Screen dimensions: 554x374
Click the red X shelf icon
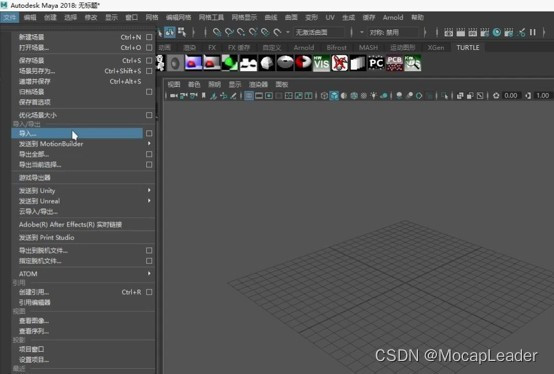(x=340, y=63)
